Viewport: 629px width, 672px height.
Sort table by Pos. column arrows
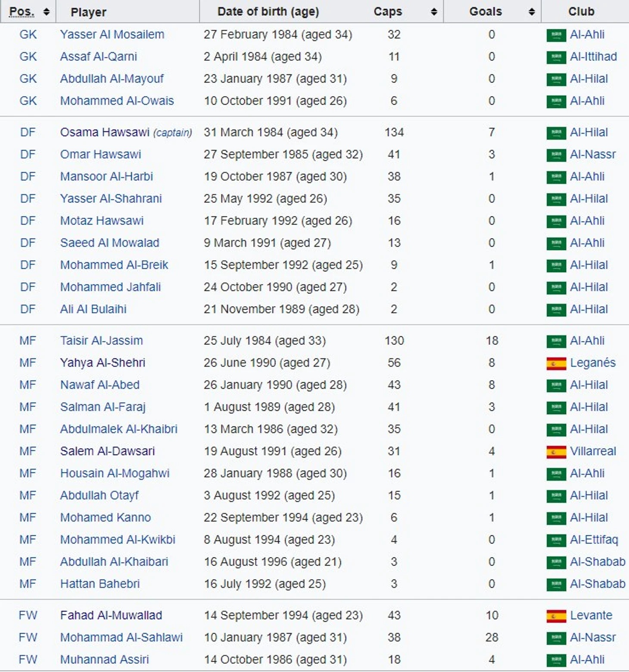[47, 12]
